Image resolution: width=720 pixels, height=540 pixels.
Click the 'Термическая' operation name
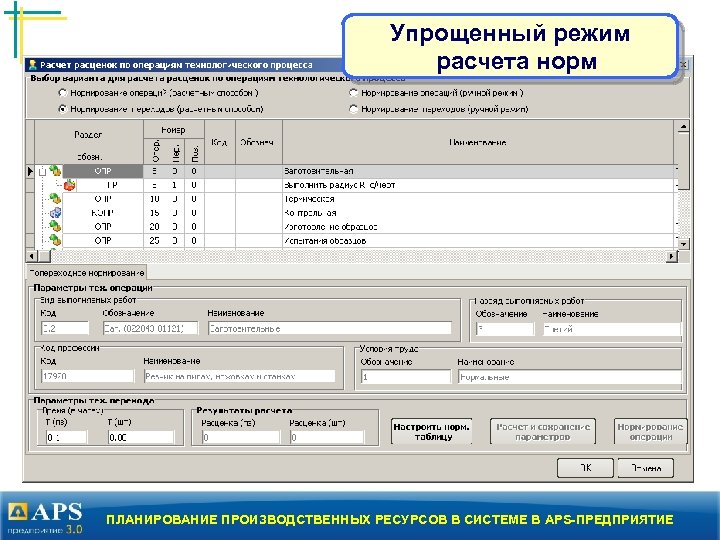click(x=309, y=199)
